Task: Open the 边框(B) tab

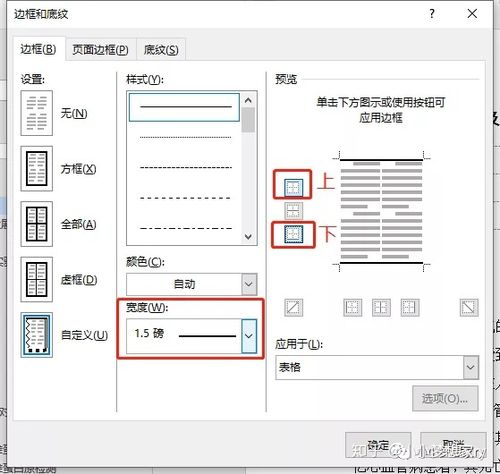Action: (38, 49)
